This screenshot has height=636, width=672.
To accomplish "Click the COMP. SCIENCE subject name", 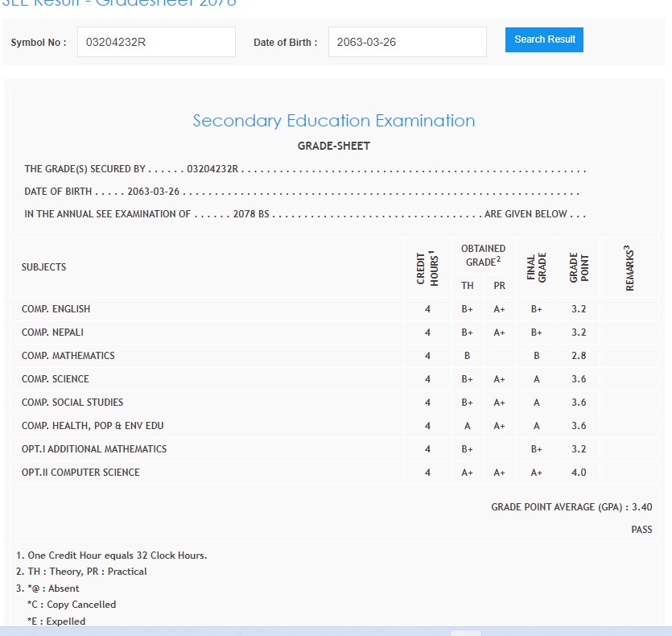I will pos(56,379).
